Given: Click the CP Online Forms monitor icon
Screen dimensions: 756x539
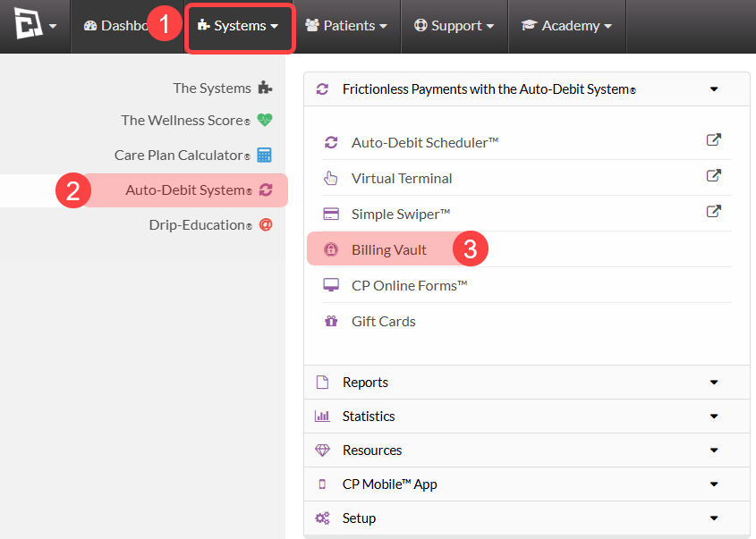Looking at the screenshot, I should point(331,285).
